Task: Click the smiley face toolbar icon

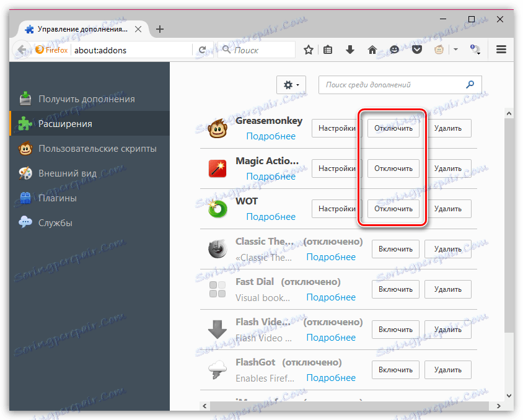Action: pos(394,50)
